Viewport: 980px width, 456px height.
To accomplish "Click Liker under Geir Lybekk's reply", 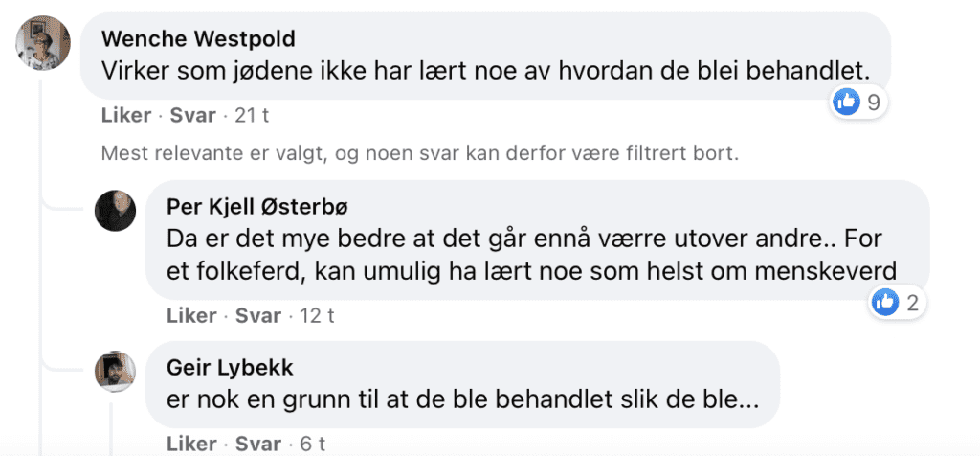I will (191, 445).
